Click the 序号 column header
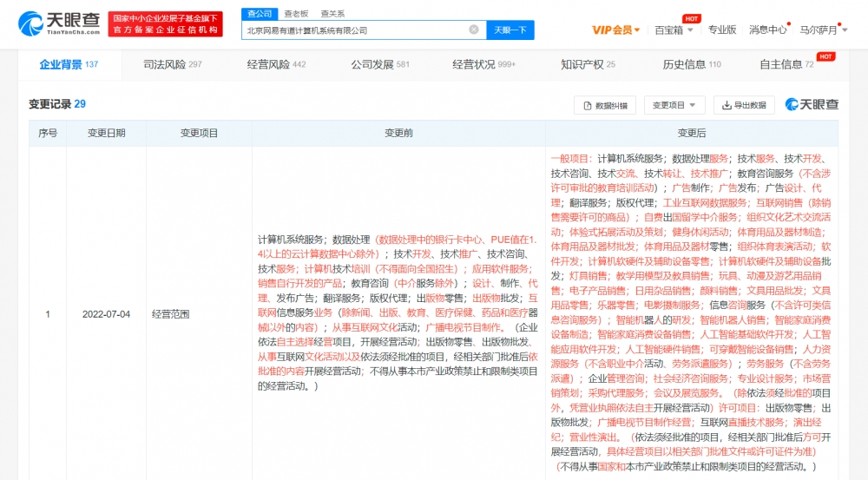 point(48,134)
